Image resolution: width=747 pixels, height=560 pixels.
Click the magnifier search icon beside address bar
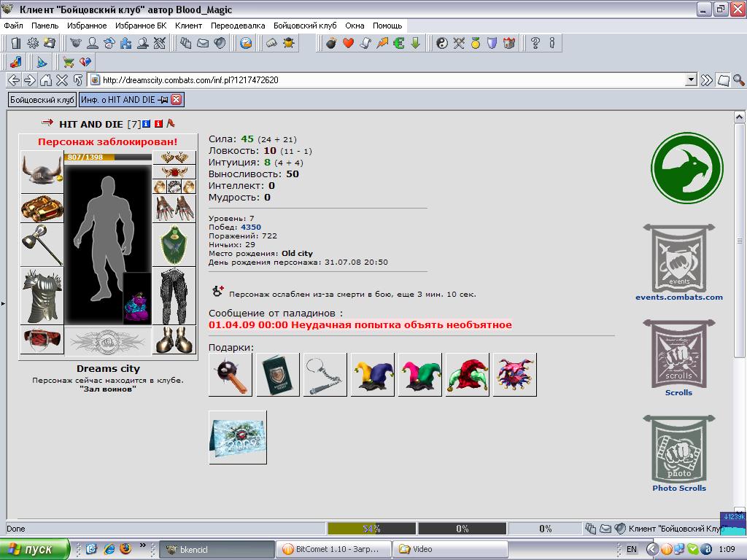click(738, 80)
